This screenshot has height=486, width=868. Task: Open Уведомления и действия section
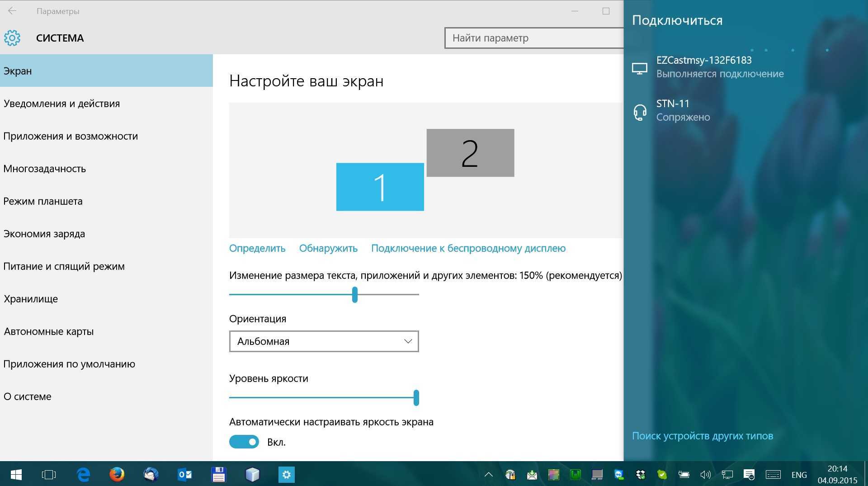click(x=106, y=104)
